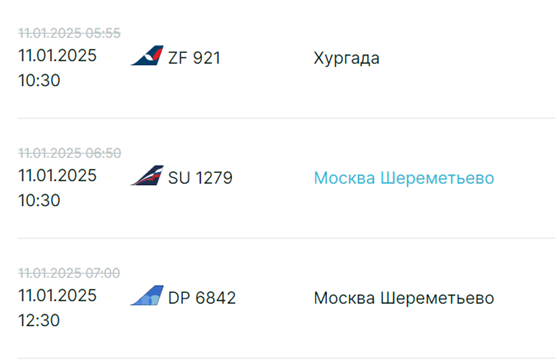Click the new departure time 12:30 for DP 6842
The height and width of the screenshot is (364, 557).
pyautogui.click(x=39, y=321)
